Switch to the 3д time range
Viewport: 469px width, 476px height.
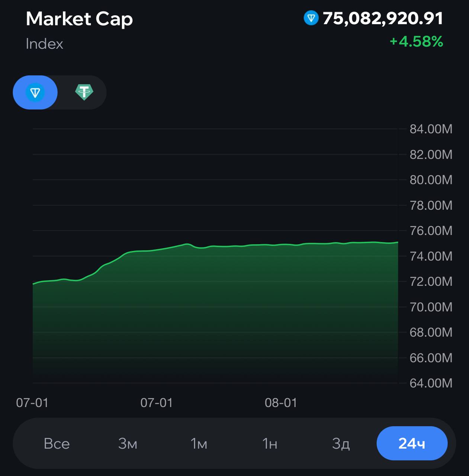(341, 444)
